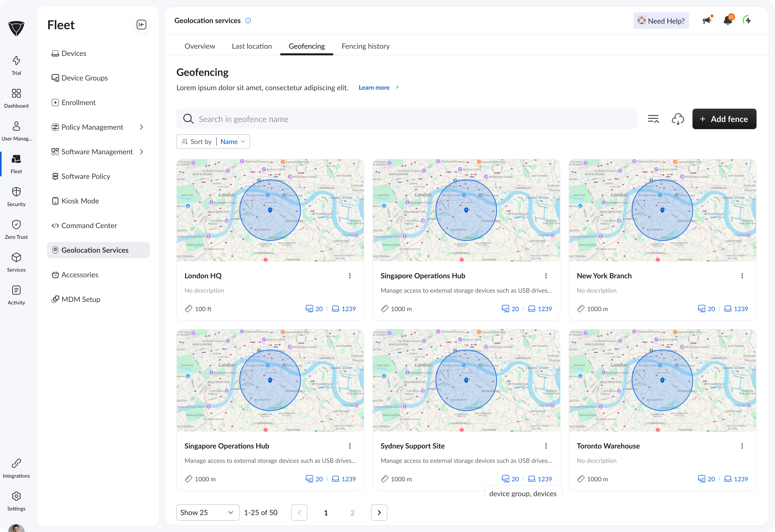Click device group count 20 on London HQ

314,309
